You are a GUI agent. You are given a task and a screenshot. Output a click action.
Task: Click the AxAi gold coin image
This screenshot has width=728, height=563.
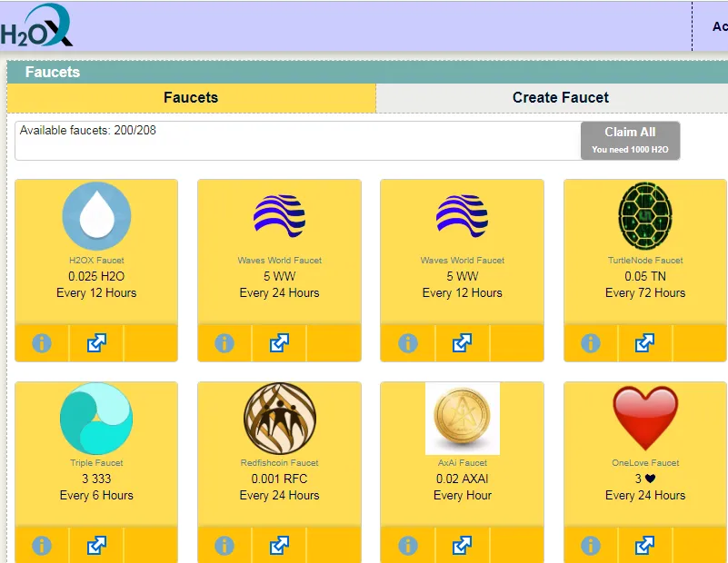coord(463,419)
